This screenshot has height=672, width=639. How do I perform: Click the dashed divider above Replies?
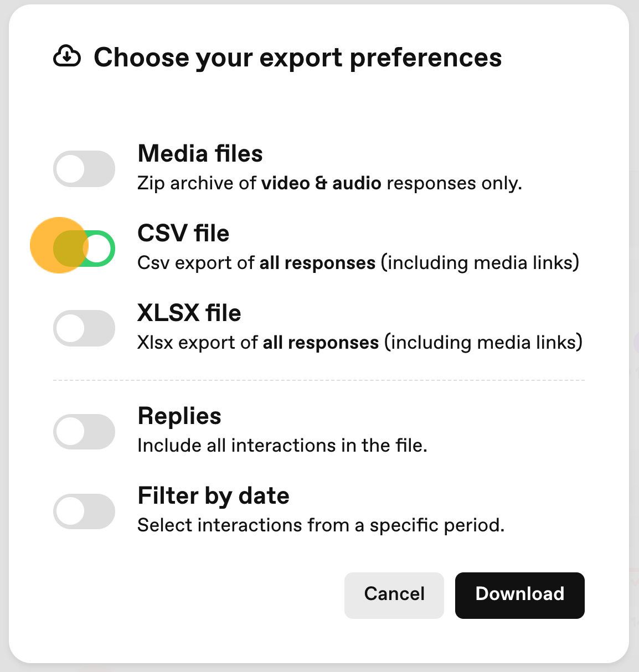tap(319, 380)
